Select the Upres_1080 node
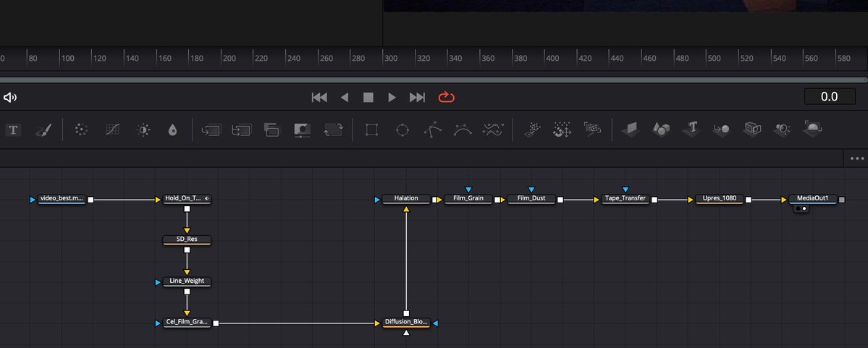This screenshot has height=348, width=868. (x=720, y=199)
